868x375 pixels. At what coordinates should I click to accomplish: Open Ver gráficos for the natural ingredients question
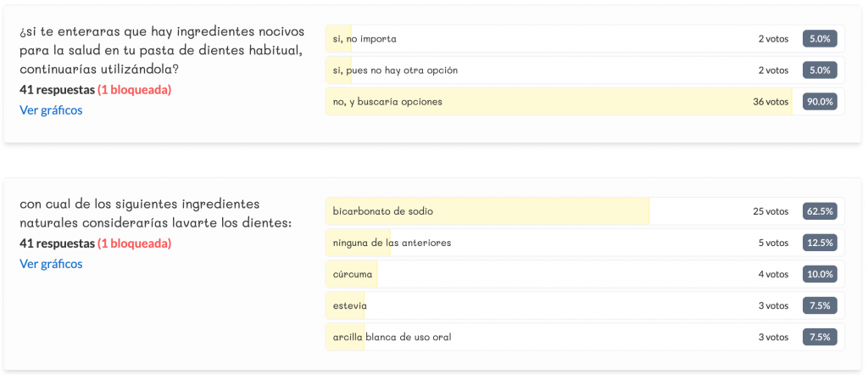click(51, 264)
